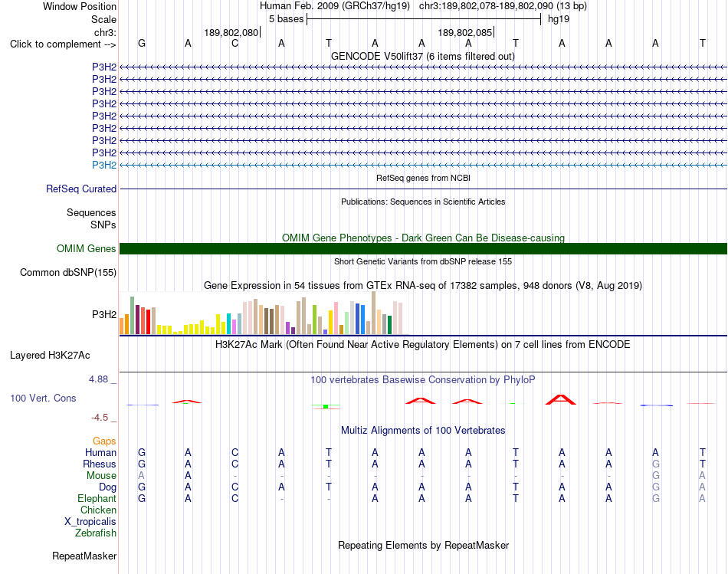
Task: Click the 'Human Feb. 2009 (GRCh37/hg19)' assembly text
Action: (335, 6)
